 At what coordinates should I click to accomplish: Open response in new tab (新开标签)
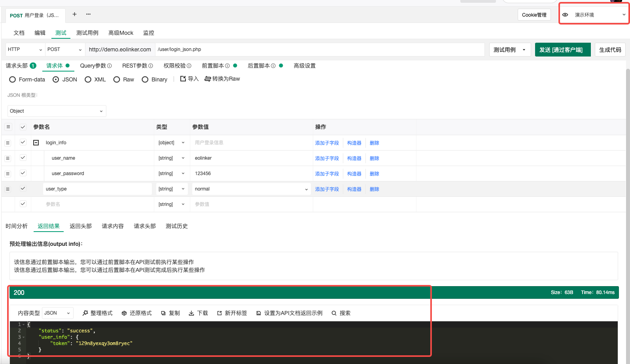pyautogui.click(x=232, y=313)
